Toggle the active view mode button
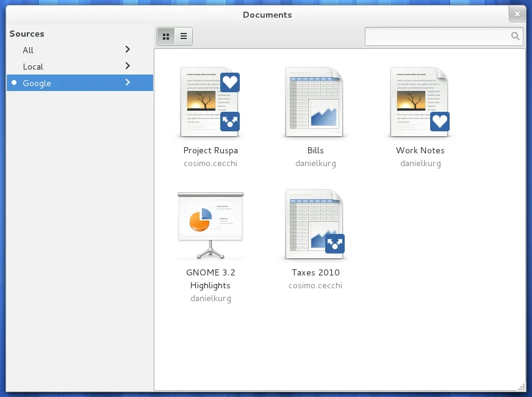The image size is (532, 397). (x=166, y=36)
